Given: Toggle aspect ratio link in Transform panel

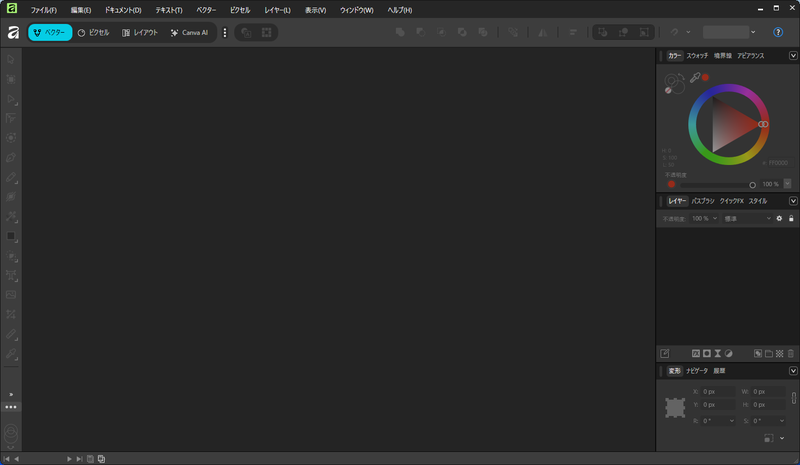Looking at the screenshot, I should tap(793, 398).
